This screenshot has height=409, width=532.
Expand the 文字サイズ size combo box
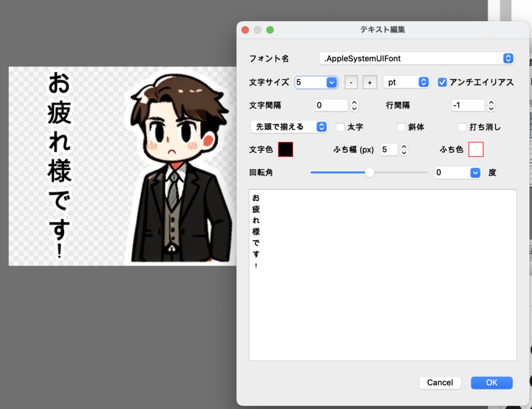tap(331, 82)
